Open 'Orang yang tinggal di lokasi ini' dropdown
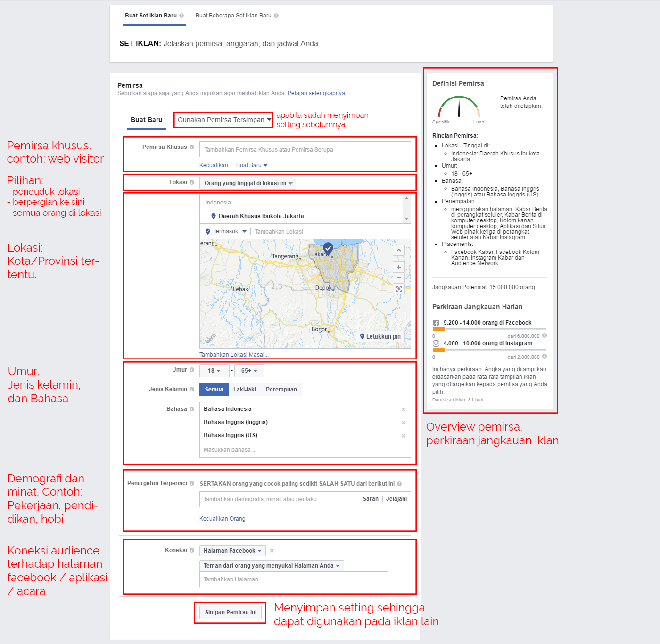The width and height of the screenshot is (660, 644). 248,183
